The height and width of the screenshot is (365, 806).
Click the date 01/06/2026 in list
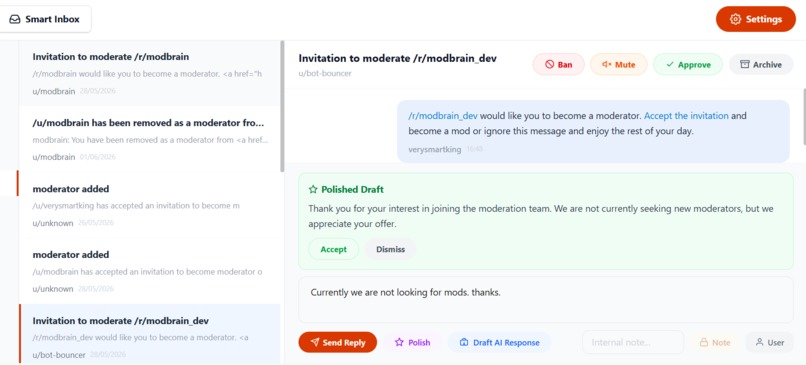pyautogui.click(x=98, y=157)
